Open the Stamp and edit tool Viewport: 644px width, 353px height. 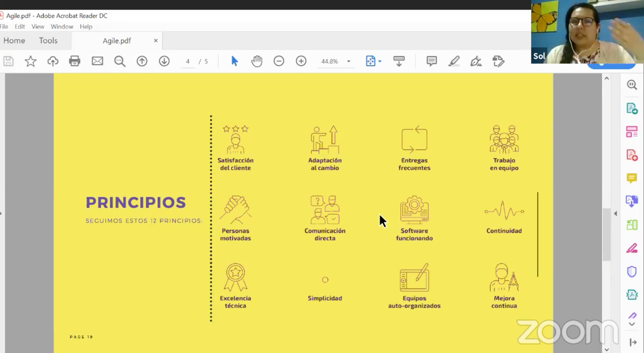click(499, 61)
